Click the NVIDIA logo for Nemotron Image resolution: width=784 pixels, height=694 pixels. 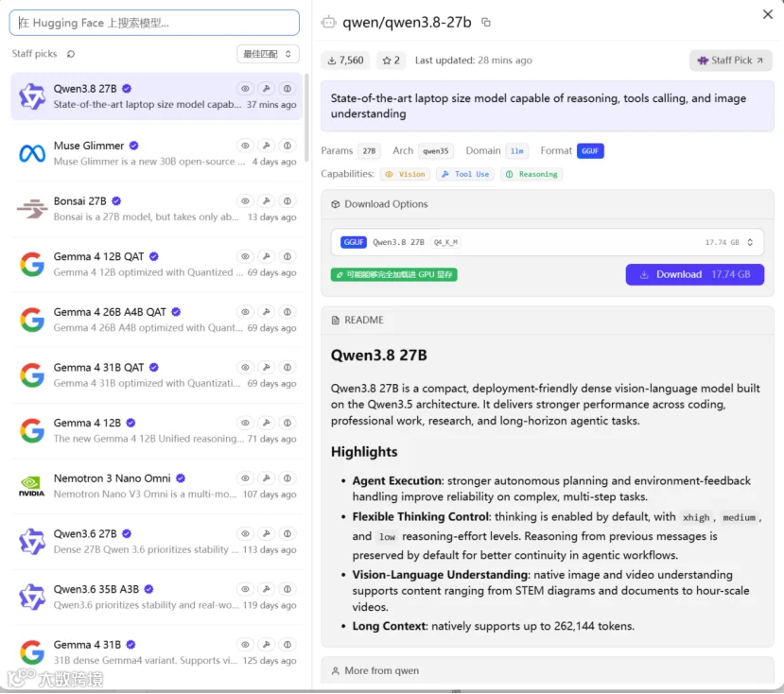32,486
